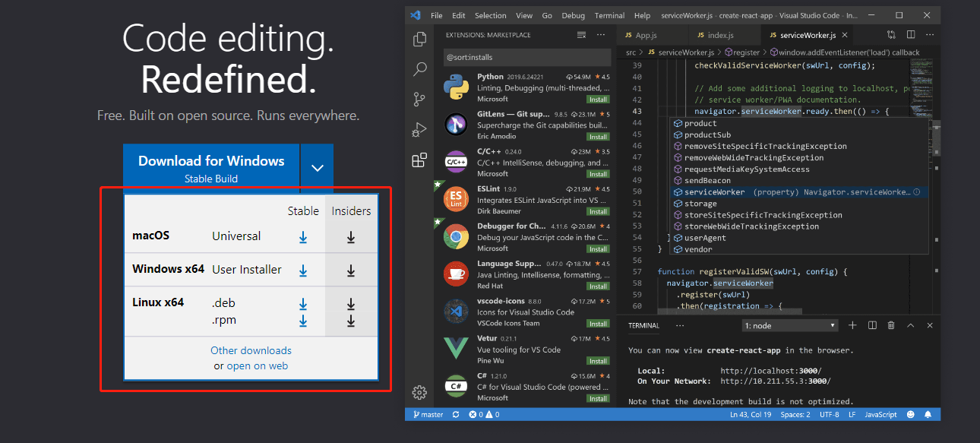The image size is (980, 443).
Task: Click 'JavaScript' language mode in the status bar
Action: coord(881,415)
